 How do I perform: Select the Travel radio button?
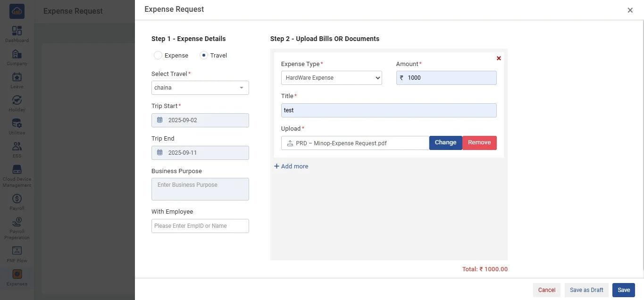(x=204, y=56)
